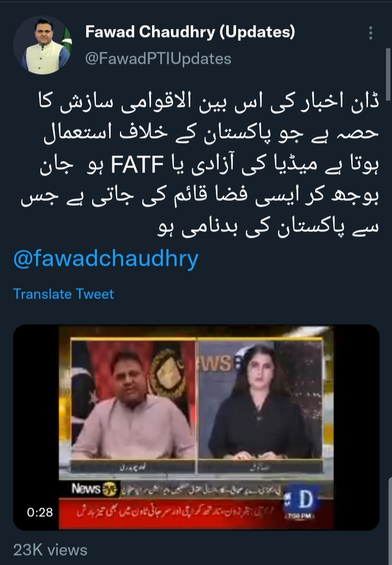Viewport: 392px width, 565px height.
Task: Click the red news ticker in the video
Action: point(173,513)
